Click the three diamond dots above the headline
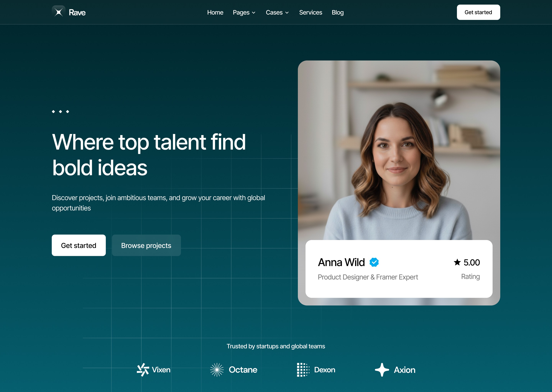Viewport: 552px width, 392px height. pyautogui.click(x=60, y=112)
